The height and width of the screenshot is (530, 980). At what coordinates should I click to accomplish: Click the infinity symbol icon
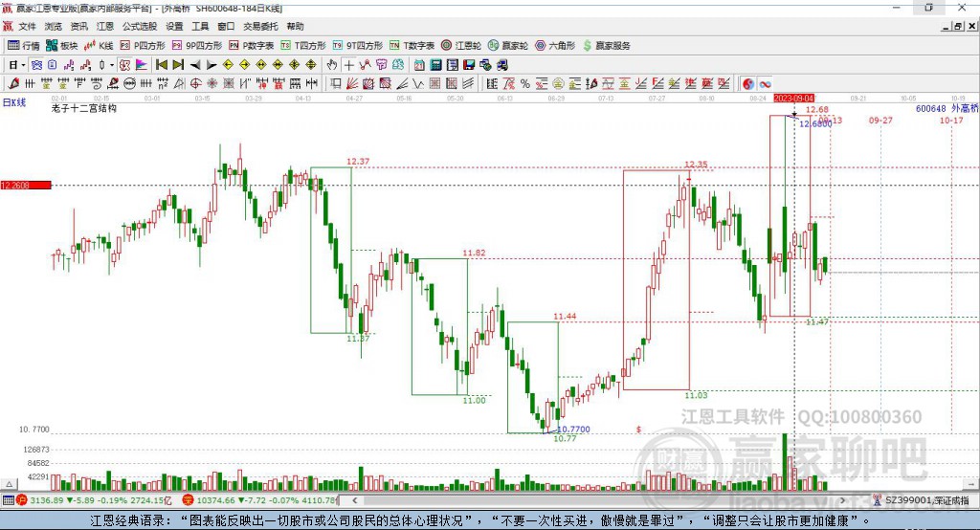(765, 84)
